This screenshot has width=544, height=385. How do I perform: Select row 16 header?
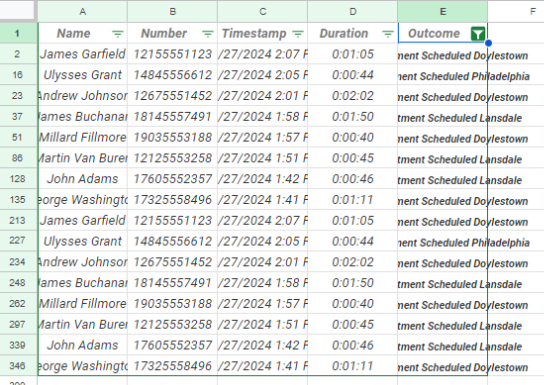(18, 75)
